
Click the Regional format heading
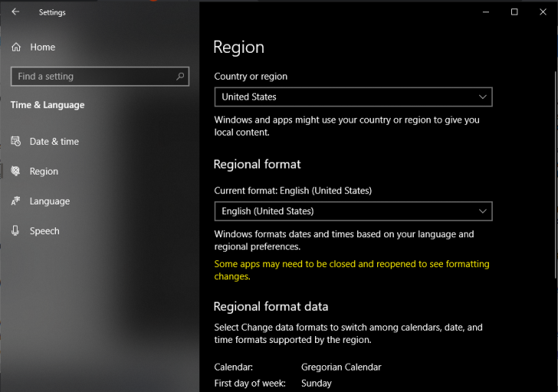(257, 164)
